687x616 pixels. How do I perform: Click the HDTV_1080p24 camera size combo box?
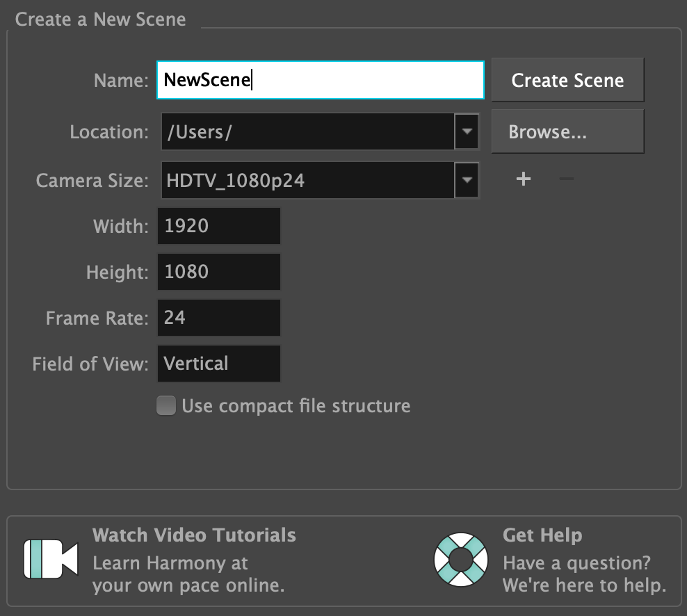pos(307,181)
